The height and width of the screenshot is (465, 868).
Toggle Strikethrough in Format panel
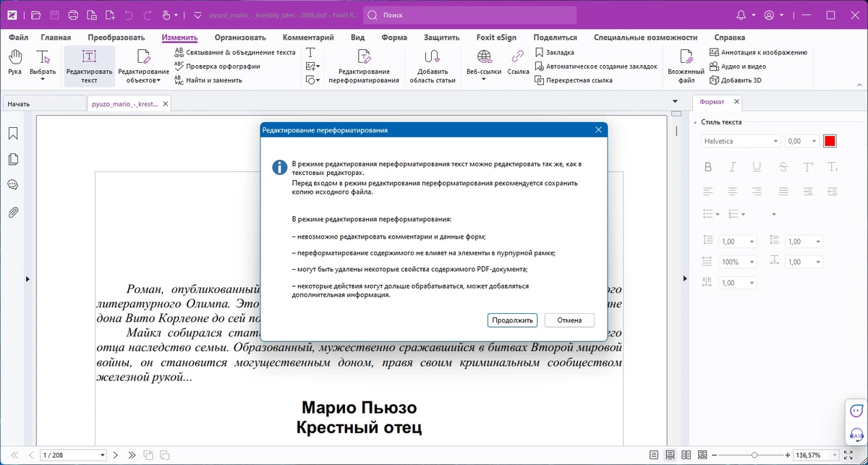tap(783, 167)
